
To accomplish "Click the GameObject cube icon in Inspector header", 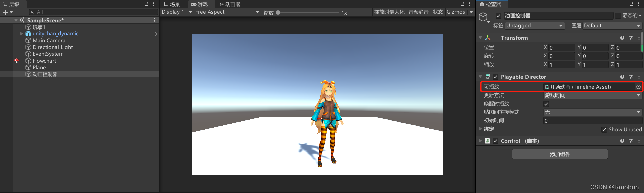I will click(483, 17).
